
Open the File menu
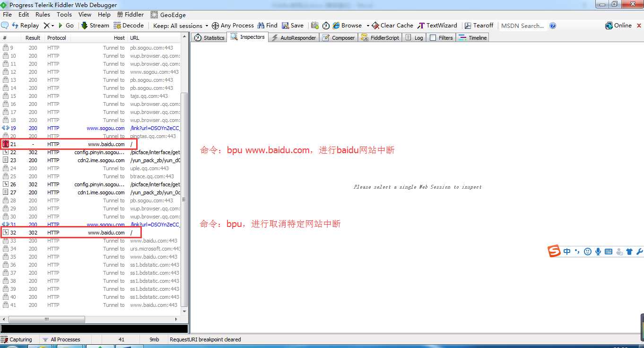click(x=8, y=15)
